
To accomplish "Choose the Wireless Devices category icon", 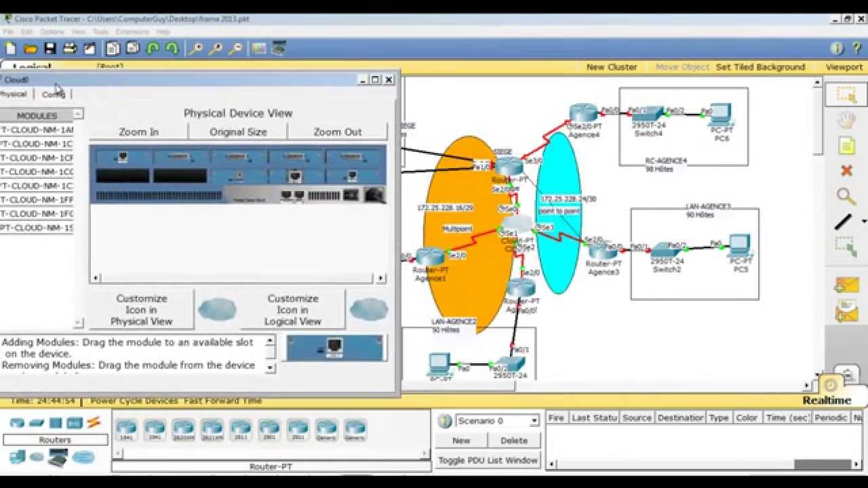I will pyautogui.click(x=75, y=423).
